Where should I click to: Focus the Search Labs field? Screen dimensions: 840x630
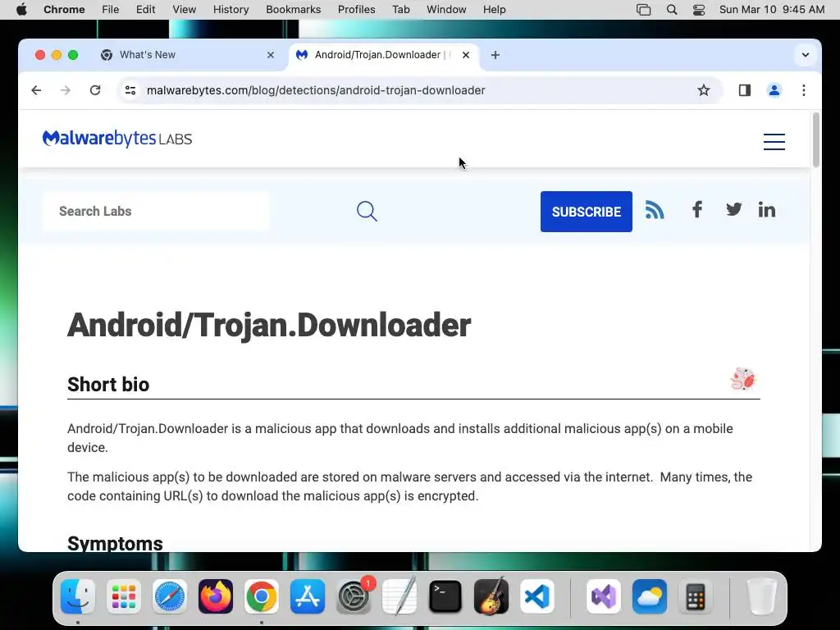tap(157, 211)
